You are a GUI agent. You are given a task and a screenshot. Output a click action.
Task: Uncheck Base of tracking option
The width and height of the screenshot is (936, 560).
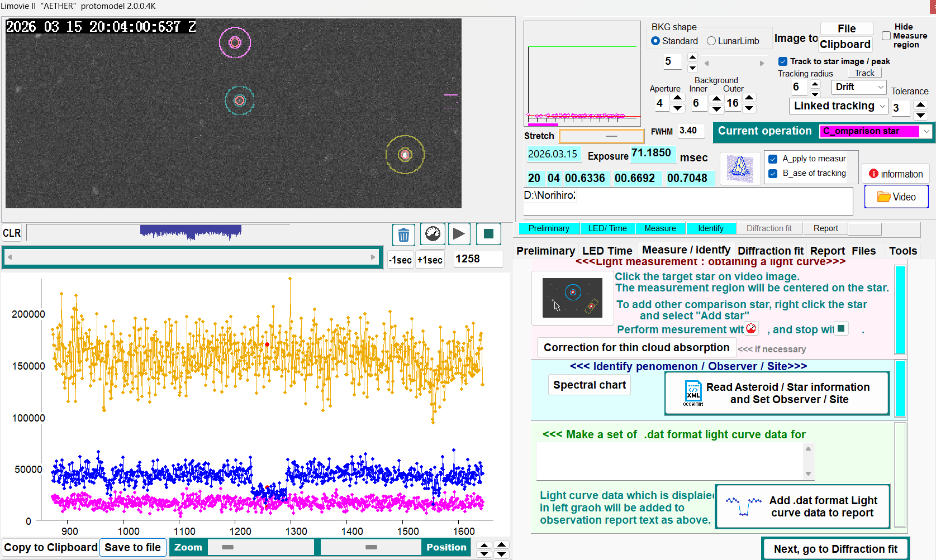[x=773, y=174]
